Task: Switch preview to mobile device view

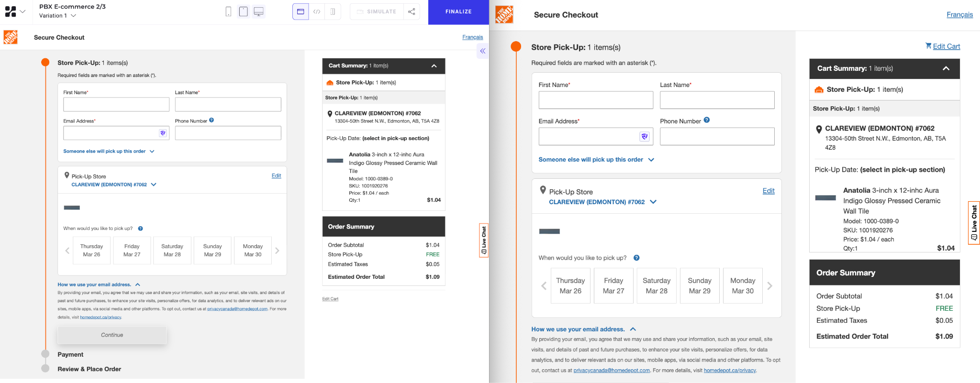Action: click(228, 11)
